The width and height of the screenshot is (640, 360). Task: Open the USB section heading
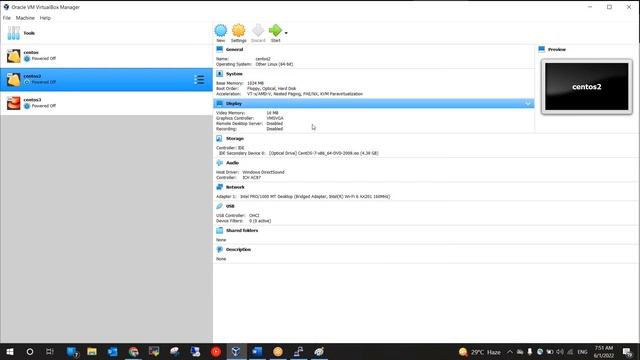pyautogui.click(x=230, y=206)
